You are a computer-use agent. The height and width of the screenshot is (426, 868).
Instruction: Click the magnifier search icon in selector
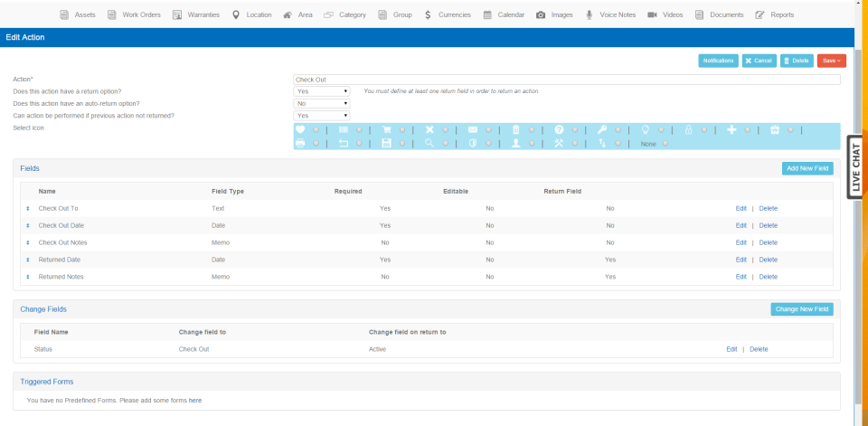pyautogui.click(x=429, y=144)
